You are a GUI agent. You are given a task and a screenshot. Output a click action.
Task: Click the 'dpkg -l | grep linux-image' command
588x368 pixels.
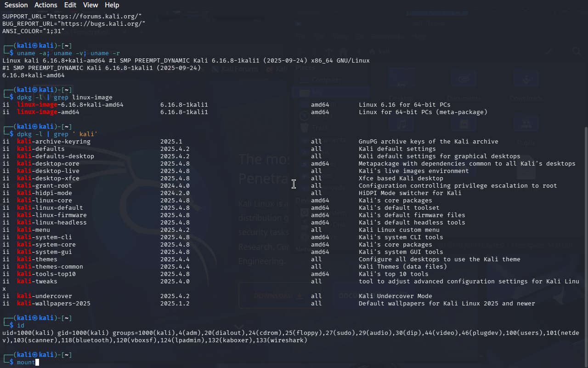64,98
